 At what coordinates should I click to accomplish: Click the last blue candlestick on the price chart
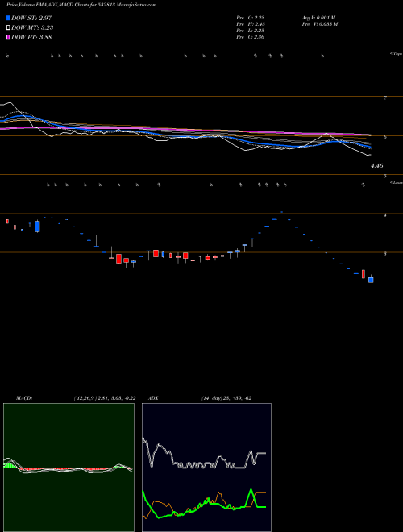click(371, 280)
